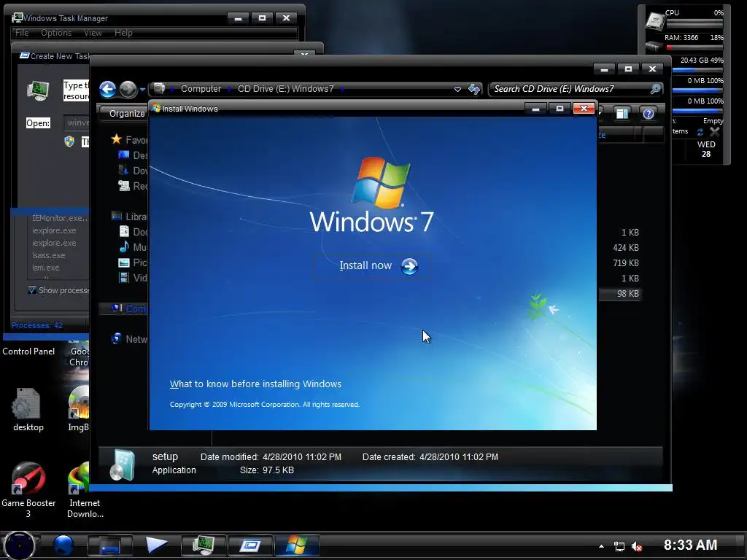Image resolution: width=747 pixels, height=560 pixels.
Task: Minimize the Install Windows dialog
Action: [535, 109]
